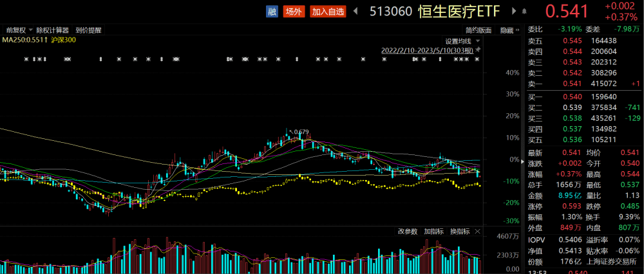Click the 沪深300 overlay label

pyautogui.click(x=64, y=40)
